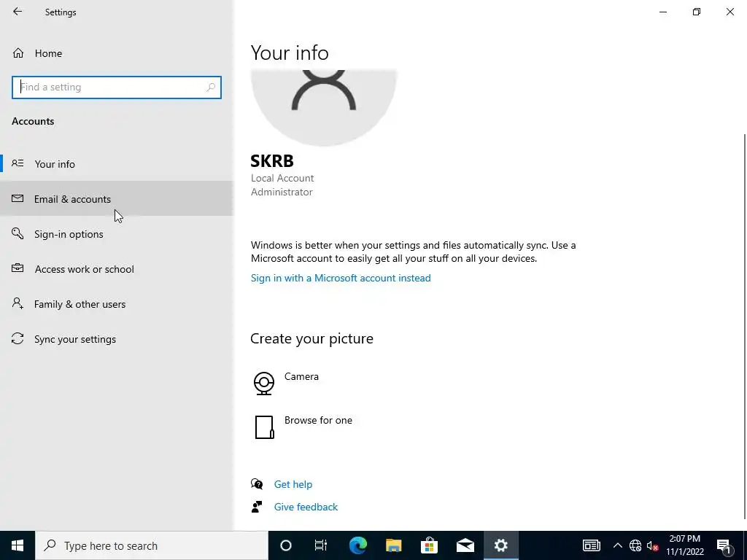This screenshot has height=560, width=747.
Task: Click the Home house icon
Action: [18, 52]
